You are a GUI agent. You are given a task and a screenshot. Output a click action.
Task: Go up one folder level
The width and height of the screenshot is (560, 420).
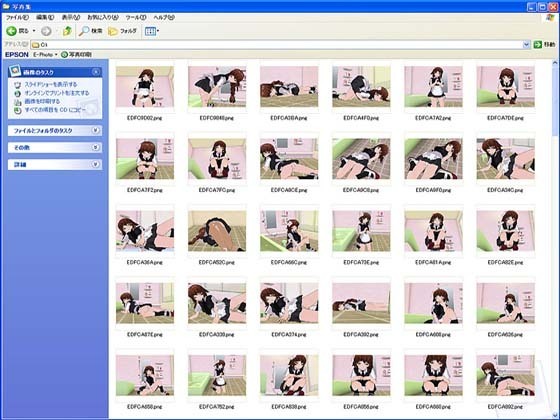click(67, 31)
